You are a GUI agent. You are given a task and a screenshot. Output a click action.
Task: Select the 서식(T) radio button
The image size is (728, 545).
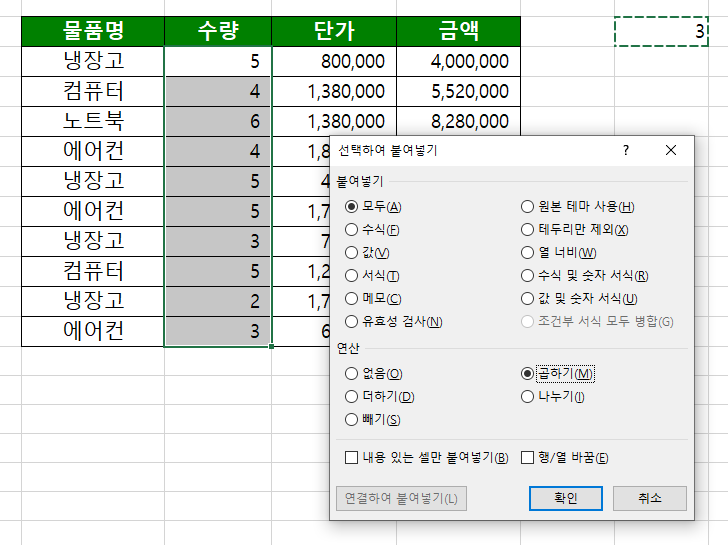(351, 276)
